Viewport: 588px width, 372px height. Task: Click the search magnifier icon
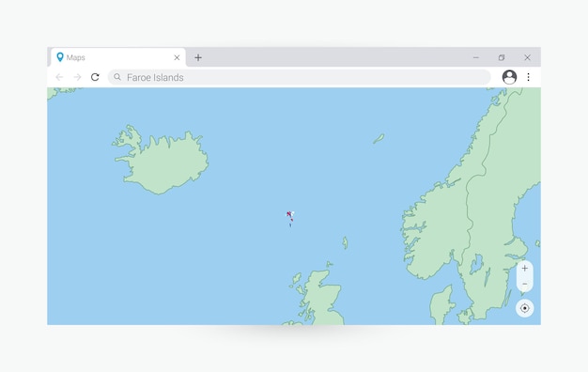117,77
